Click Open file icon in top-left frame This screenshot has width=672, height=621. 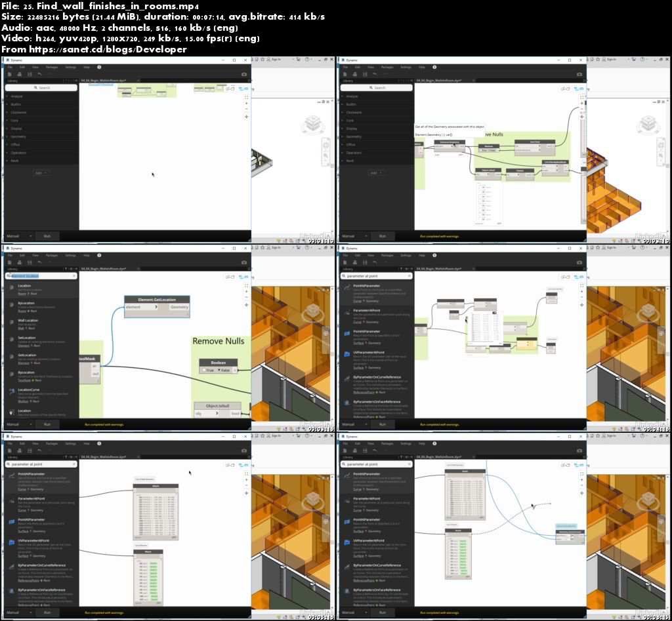click(19, 74)
